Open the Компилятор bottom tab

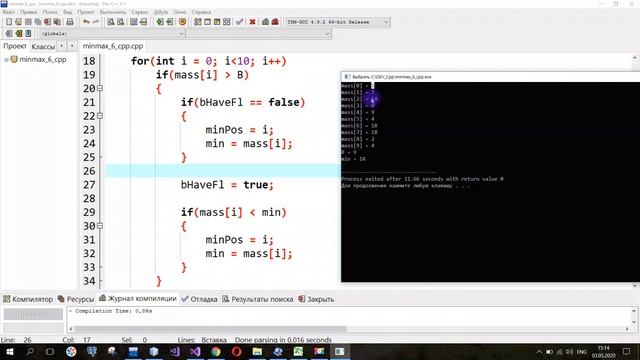[x=28, y=299]
